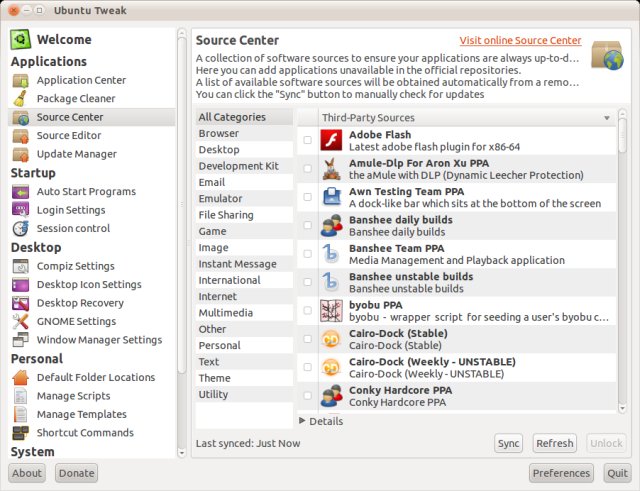This screenshot has width=640, height=491.
Task: Click the Quit button
Action: pos(617,473)
